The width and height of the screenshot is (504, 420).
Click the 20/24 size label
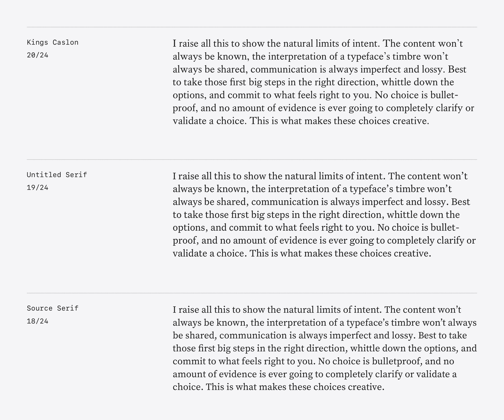click(37, 55)
